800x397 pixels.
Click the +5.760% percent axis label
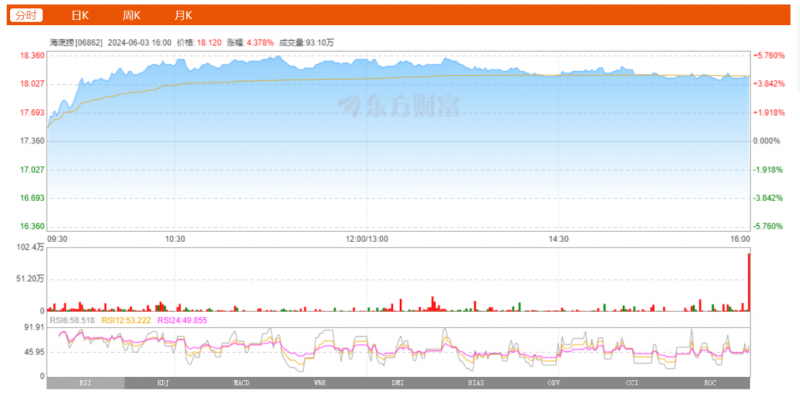[x=769, y=55]
